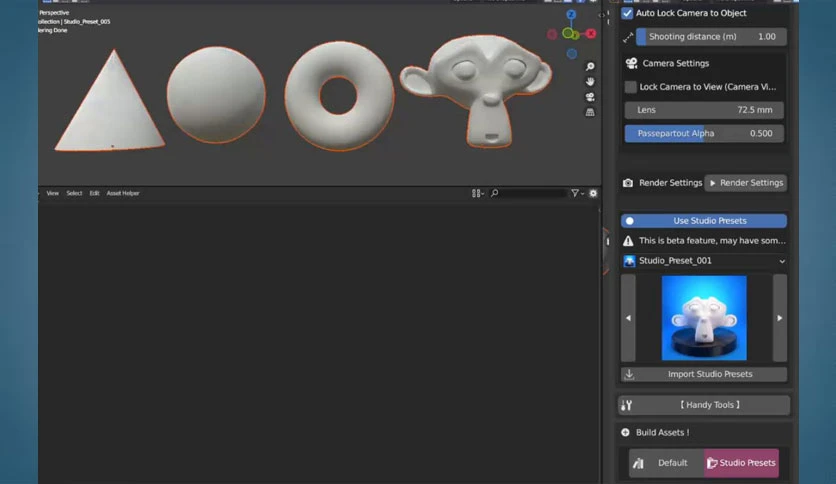Select the Default build option
Image resolution: width=836 pixels, height=484 pixels.
coord(666,463)
